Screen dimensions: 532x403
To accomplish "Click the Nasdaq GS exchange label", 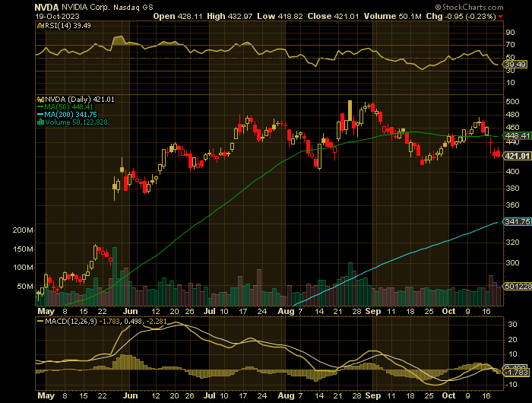I will pyautogui.click(x=133, y=7).
